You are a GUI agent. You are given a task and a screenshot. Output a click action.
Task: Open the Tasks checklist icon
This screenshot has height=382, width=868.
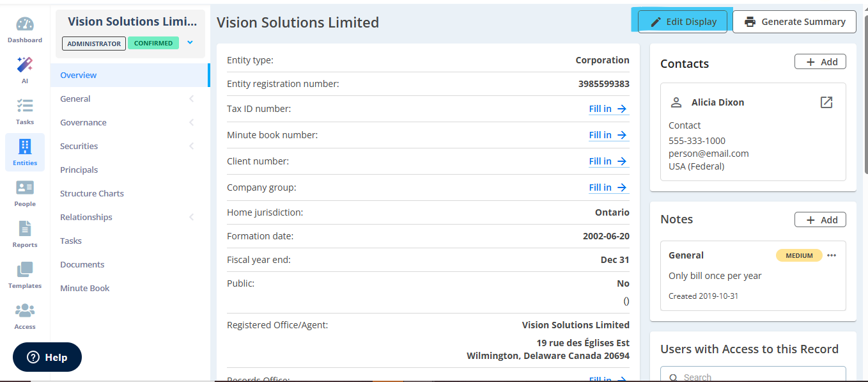[x=25, y=106]
